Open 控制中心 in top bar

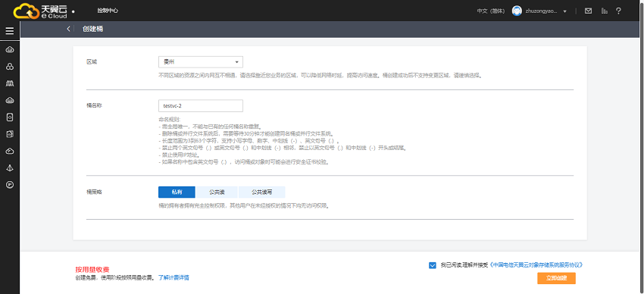tap(108, 11)
